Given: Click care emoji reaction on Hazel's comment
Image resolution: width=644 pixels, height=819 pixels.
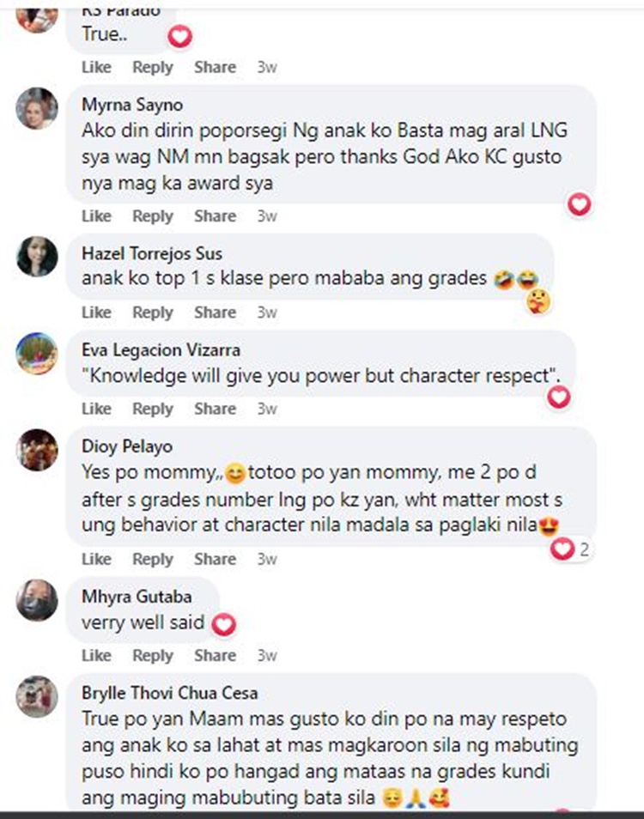Looking at the screenshot, I should [538, 302].
